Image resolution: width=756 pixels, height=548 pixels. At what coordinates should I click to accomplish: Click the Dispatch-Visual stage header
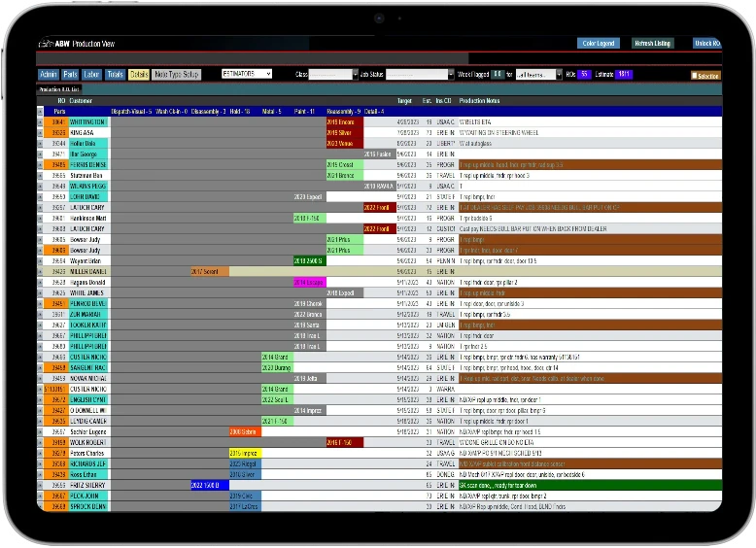tap(131, 112)
